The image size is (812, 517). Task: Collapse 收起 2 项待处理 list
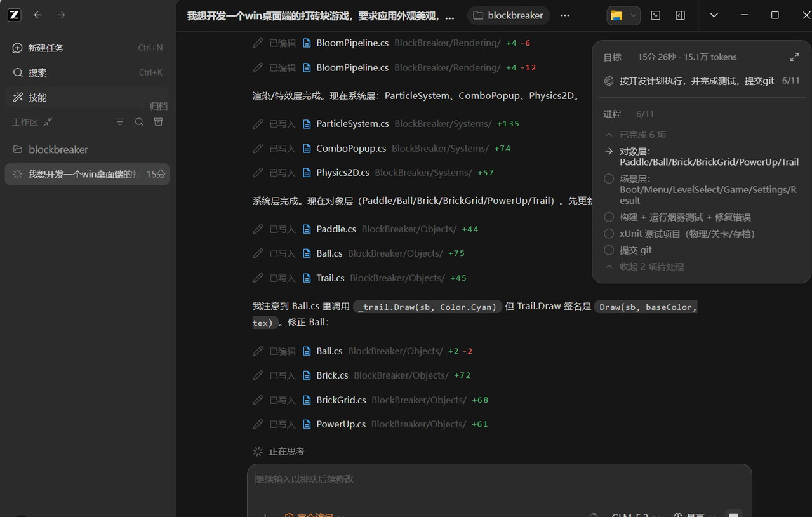pos(644,267)
